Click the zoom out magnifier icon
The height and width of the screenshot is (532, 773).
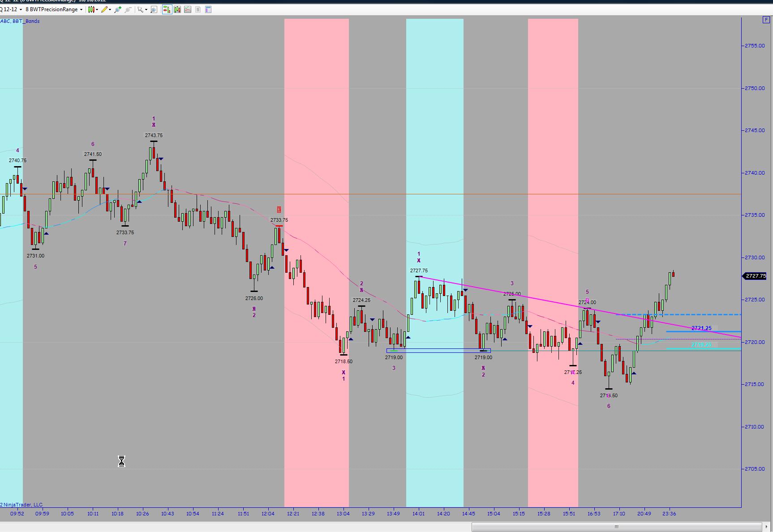[x=128, y=9]
